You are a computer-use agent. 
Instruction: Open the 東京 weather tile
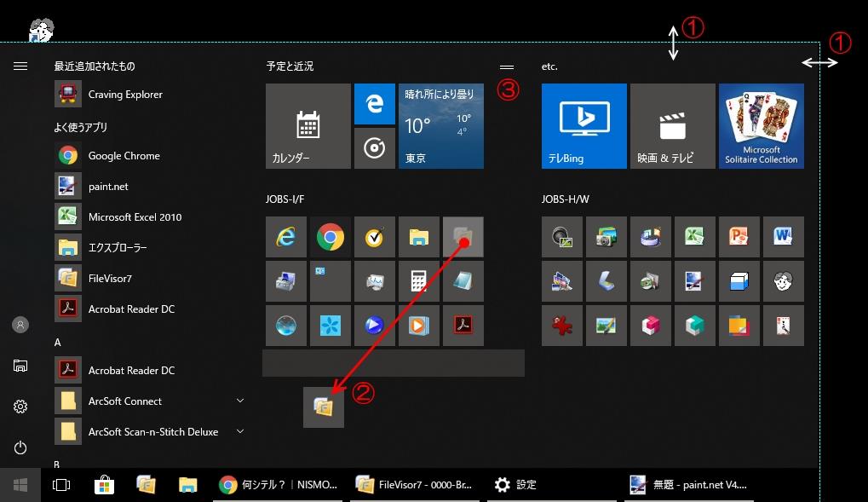[x=441, y=126]
